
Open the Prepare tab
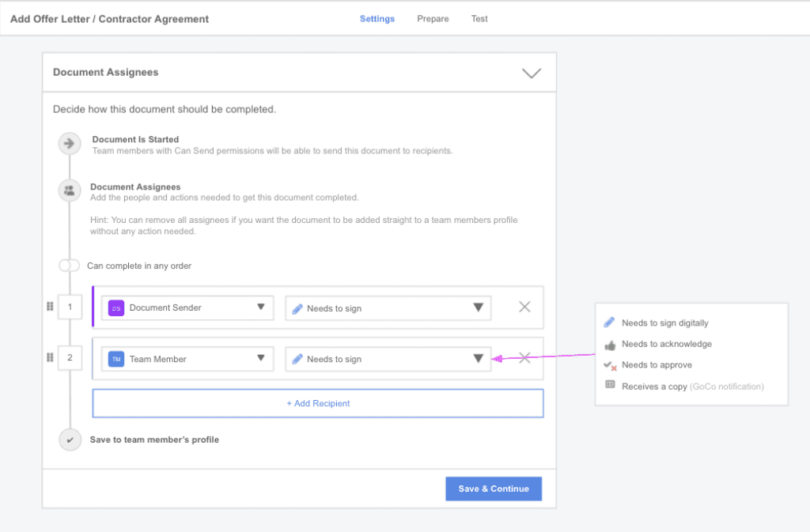coord(433,18)
